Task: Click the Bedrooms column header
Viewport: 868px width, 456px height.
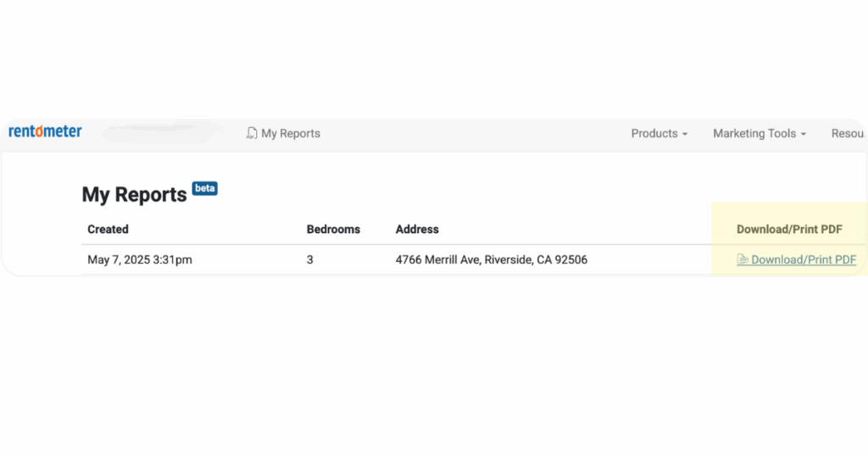Action: [x=333, y=229]
